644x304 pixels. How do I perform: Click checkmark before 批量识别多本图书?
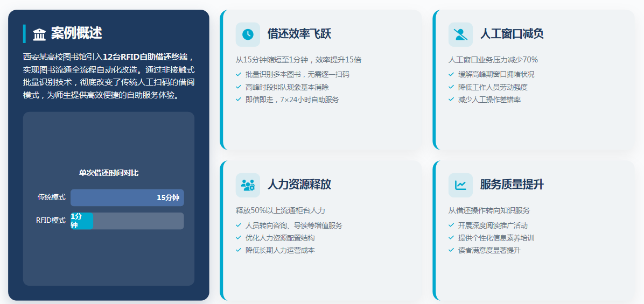click(x=239, y=74)
